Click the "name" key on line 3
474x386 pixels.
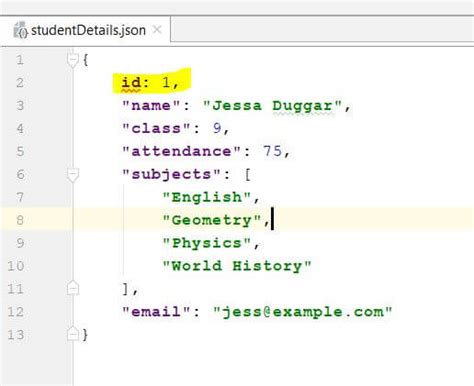tap(151, 106)
